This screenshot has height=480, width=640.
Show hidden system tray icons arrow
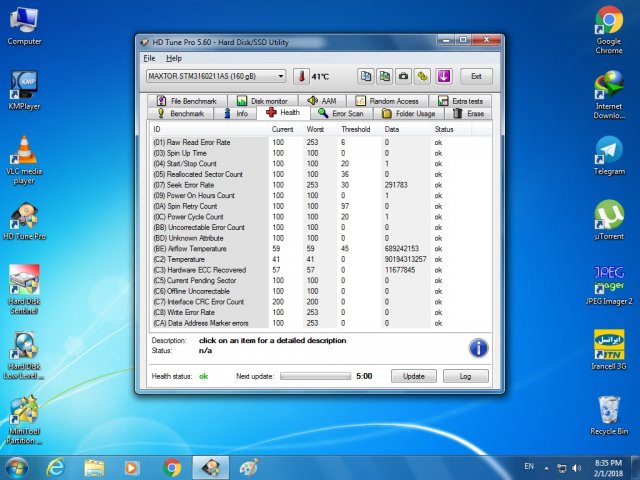[x=547, y=467]
